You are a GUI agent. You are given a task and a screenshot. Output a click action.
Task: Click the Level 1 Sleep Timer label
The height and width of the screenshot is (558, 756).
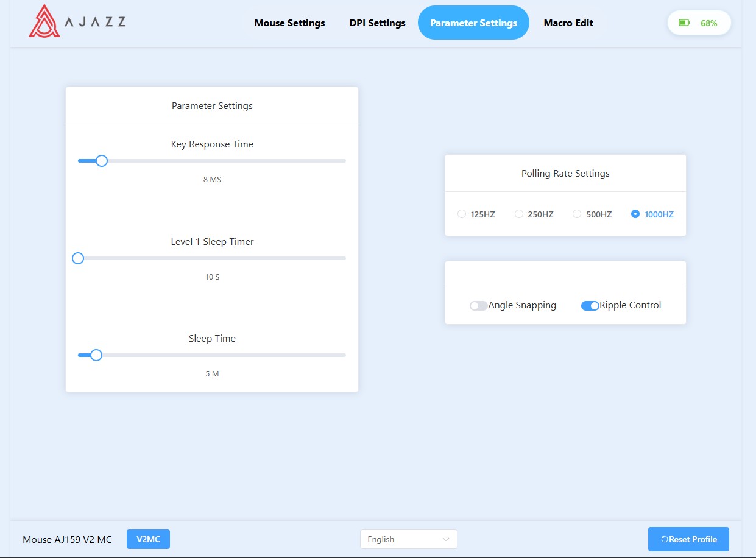coord(212,242)
